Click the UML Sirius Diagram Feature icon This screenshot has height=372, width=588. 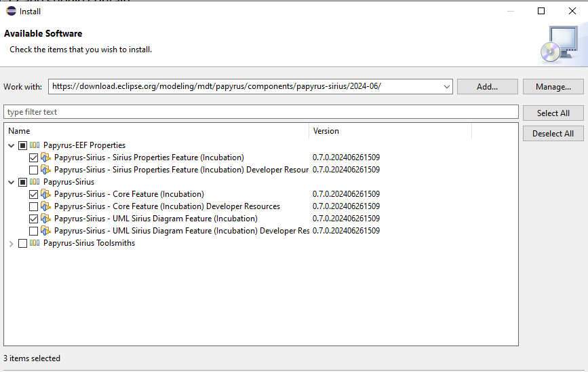click(x=46, y=219)
